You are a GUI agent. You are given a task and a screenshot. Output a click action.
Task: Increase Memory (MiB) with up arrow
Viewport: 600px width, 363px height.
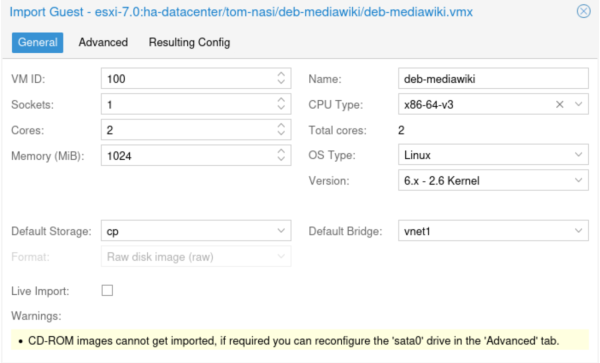(281, 151)
